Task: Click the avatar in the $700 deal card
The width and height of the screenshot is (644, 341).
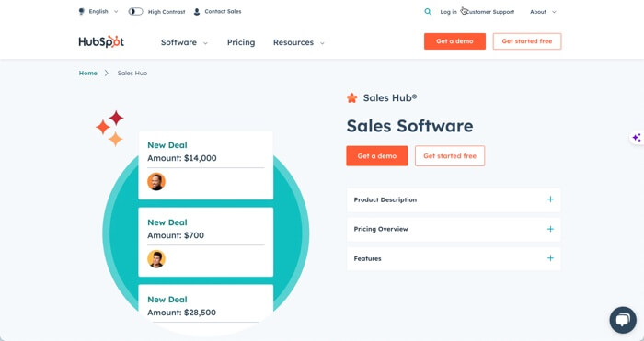Action: point(156,259)
